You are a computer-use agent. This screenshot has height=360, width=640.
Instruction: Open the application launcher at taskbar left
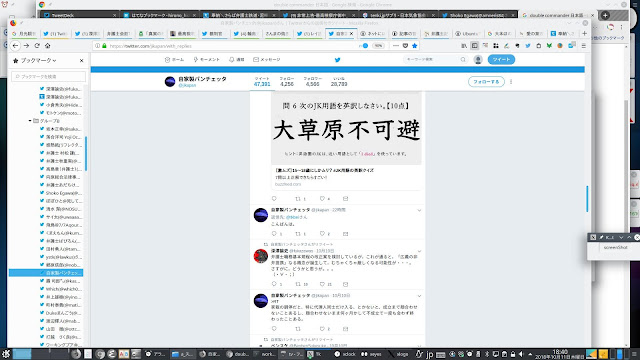(6, 354)
